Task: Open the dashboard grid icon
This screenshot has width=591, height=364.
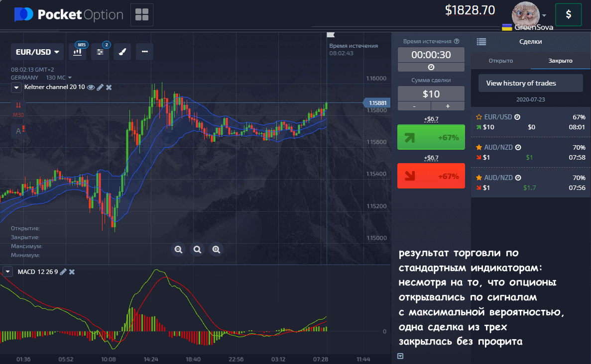Action: coord(142,15)
